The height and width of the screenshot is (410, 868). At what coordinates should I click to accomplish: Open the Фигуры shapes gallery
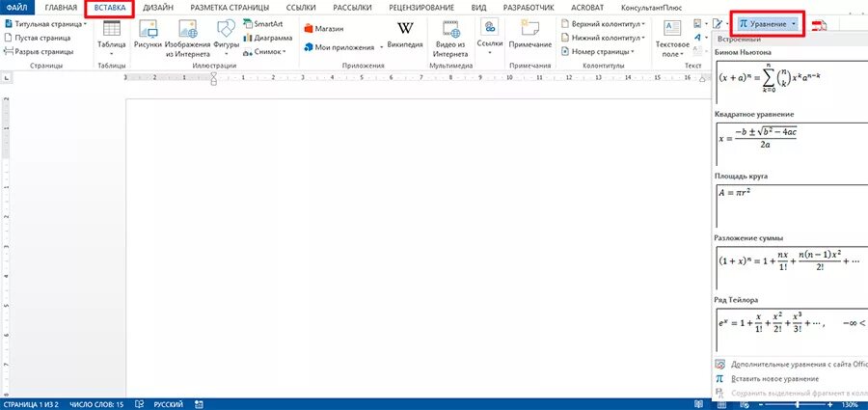tap(226, 38)
